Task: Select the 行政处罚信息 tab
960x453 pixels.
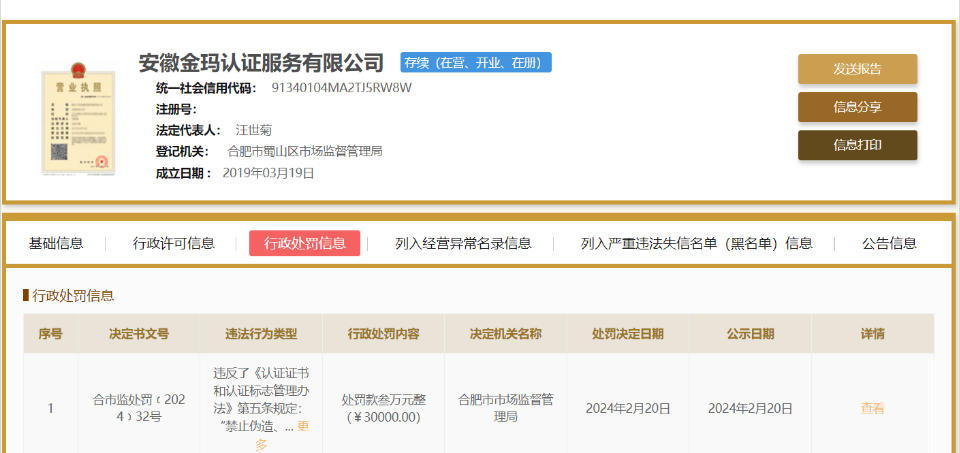Action: pyautogui.click(x=304, y=243)
